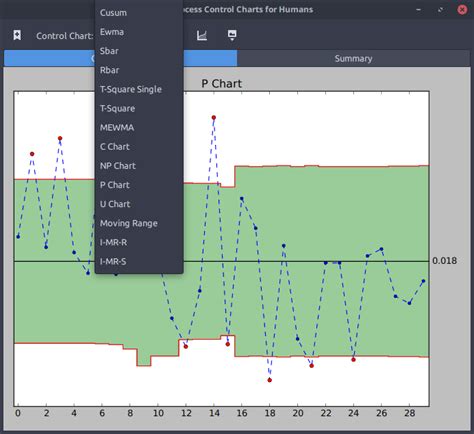This screenshot has height=434, width=474.
Task: Click the red out-of-control point at sample 14
Action: [x=214, y=117]
